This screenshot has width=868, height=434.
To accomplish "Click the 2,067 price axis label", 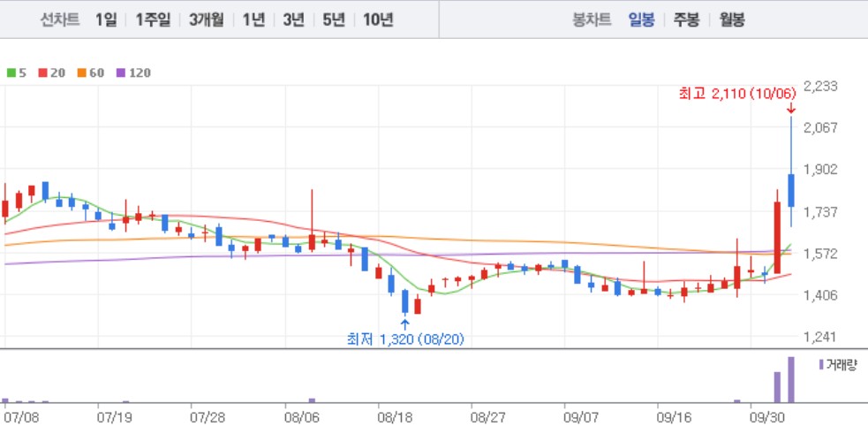I will [819, 127].
